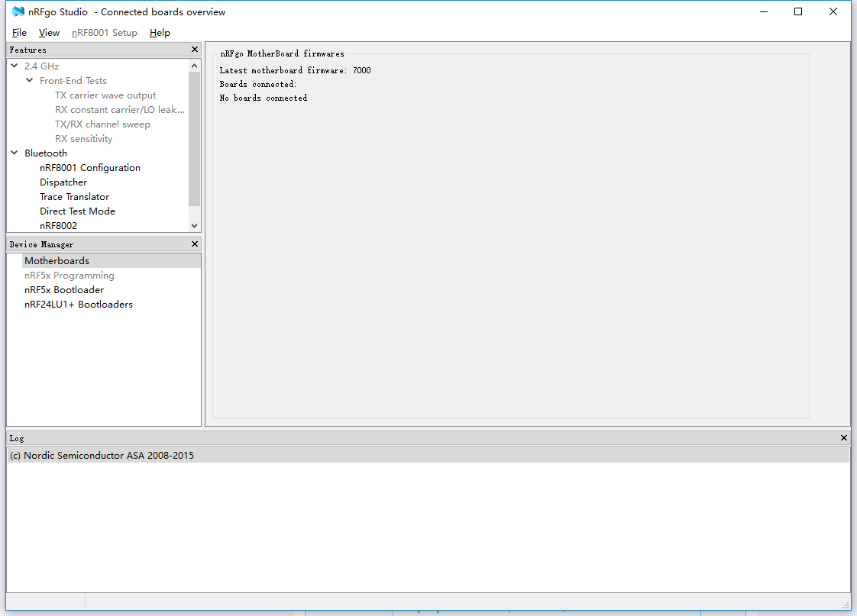Viewport: 857px width, 616px height.
Task: Open the Dispatcher feature
Action: [63, 182]
